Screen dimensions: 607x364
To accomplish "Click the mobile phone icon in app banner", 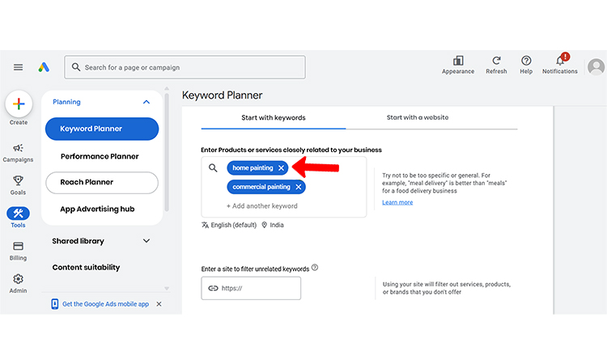I will pyautogui.click(x=54, y=304).
